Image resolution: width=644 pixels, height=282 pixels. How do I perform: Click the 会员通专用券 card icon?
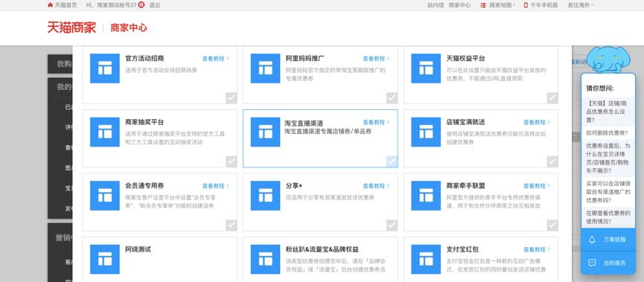[105, 196]
